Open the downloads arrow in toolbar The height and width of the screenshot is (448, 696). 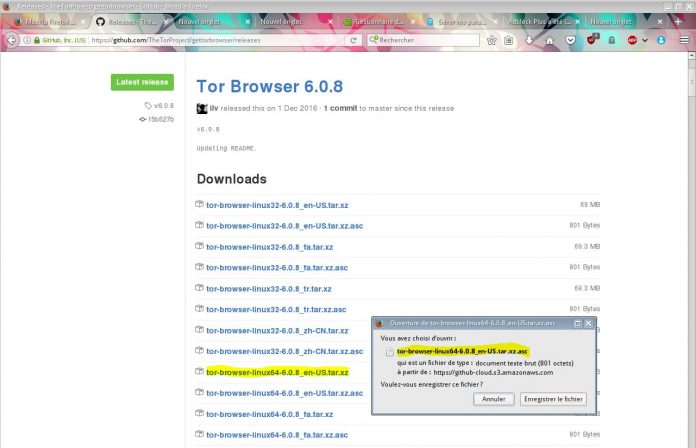click(x=529, y=40)
